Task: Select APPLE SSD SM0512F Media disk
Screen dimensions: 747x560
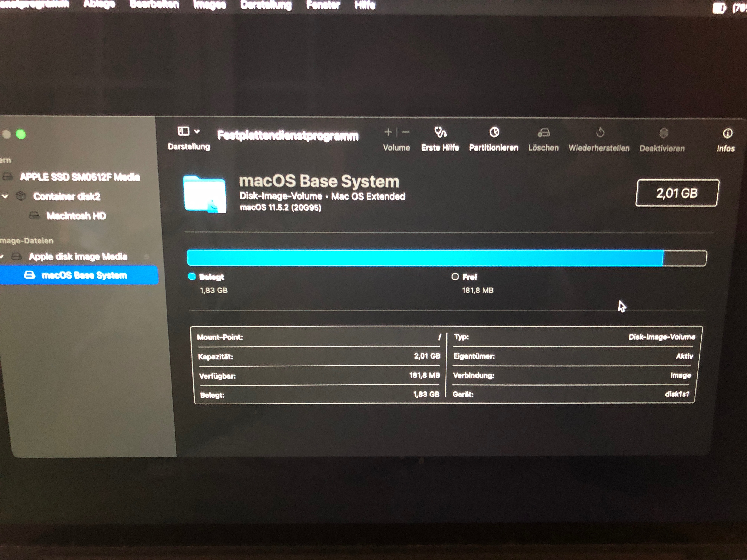Action: pos(79,177)
